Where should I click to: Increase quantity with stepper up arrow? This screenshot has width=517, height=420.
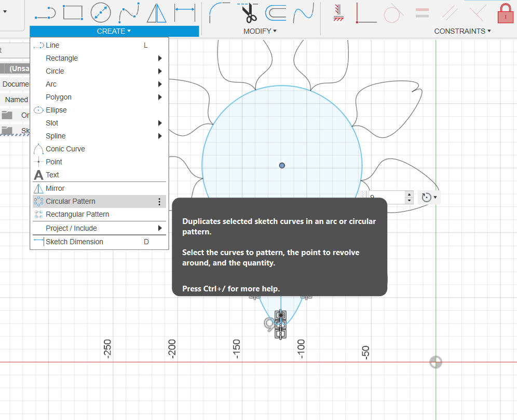(409, 194)
